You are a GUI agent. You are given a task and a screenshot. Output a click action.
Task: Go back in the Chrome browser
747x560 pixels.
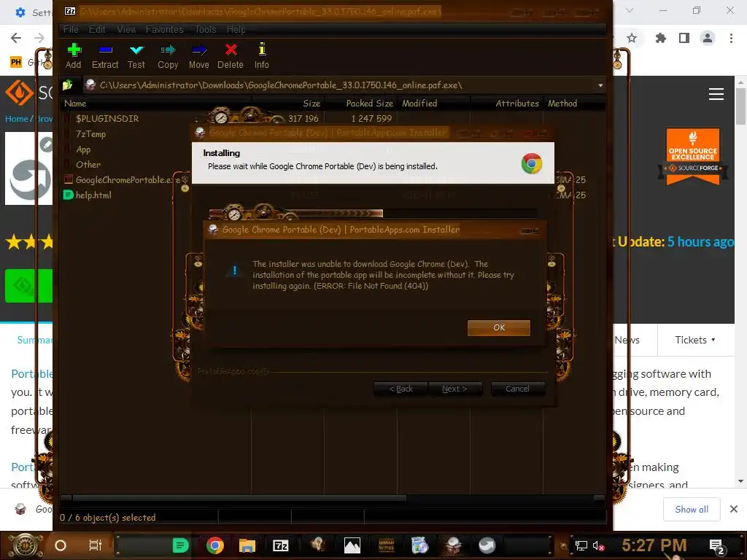[16, 38]
